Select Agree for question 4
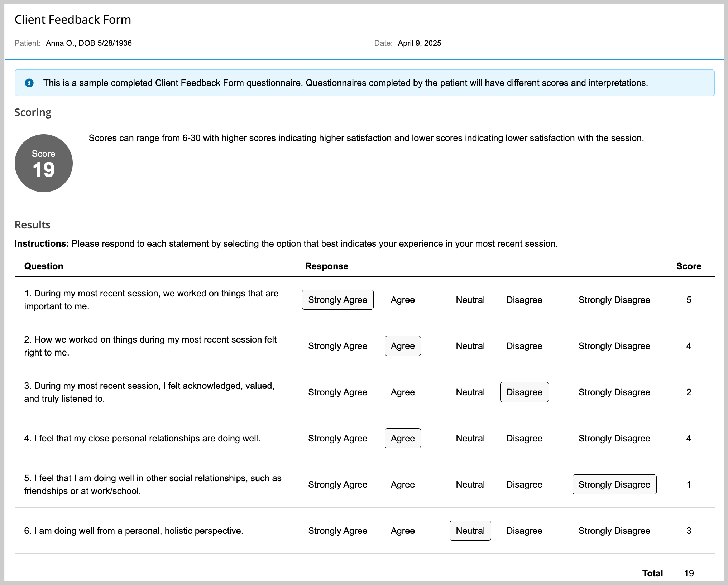This screenshot has width=728, height=585. pos(402,438)
